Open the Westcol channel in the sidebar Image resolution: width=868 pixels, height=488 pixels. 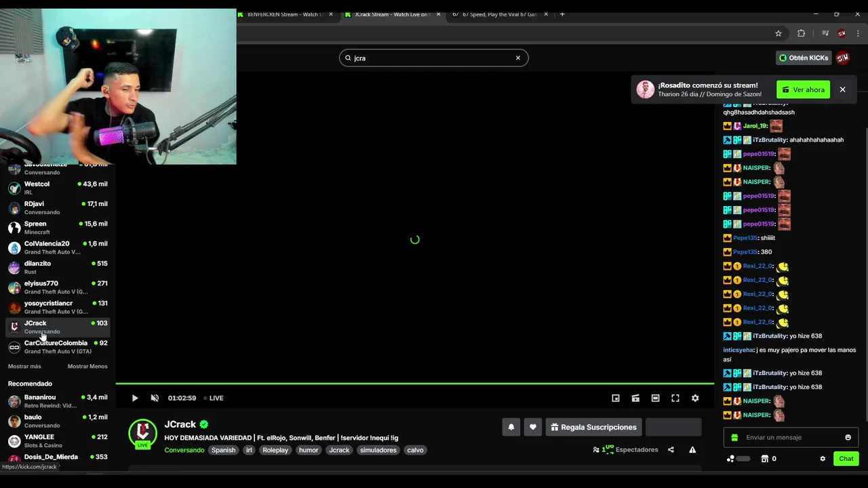click(x=58, y=188)
